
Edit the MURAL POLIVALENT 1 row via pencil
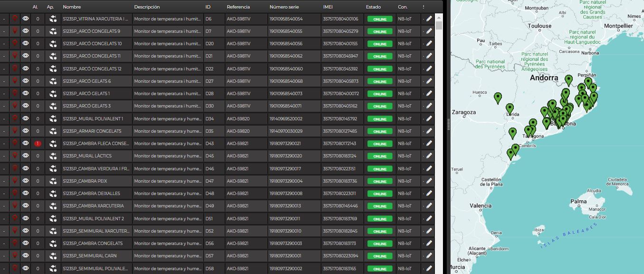(429, 118)
